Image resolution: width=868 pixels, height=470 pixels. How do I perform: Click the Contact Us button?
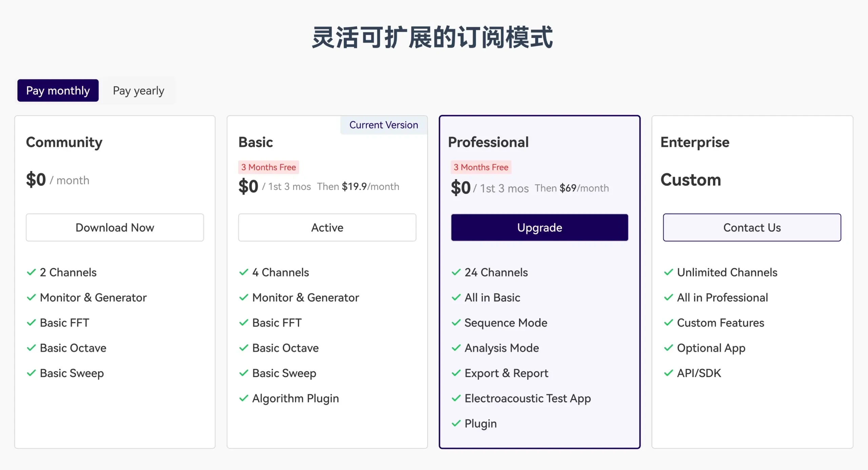tap(752, 227)
